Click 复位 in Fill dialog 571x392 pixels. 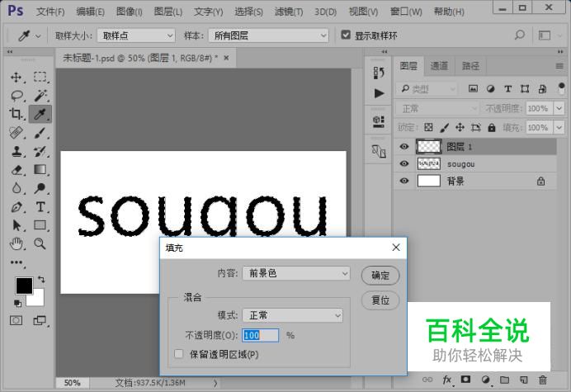point(380,300)
